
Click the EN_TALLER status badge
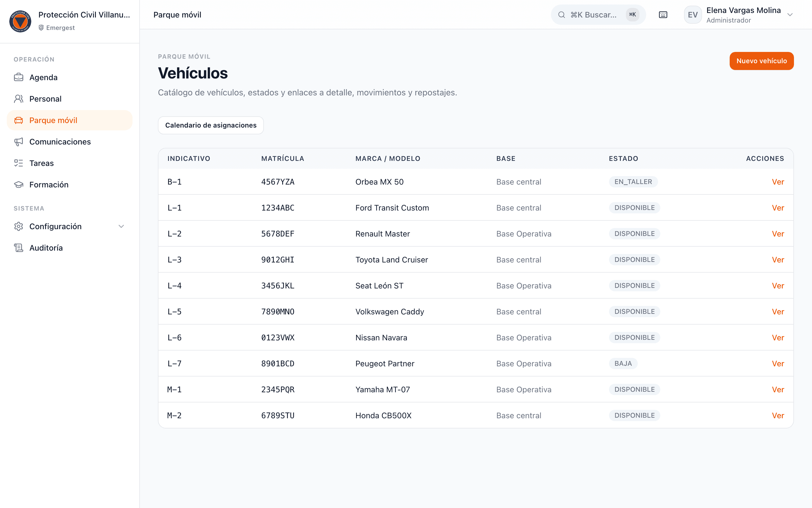pos(633,182)
